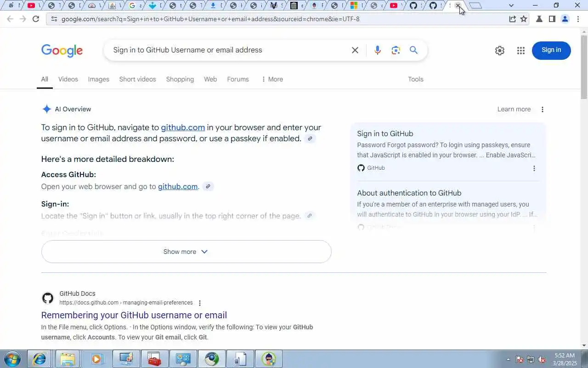Image resolution: width=588 pixels, height=368 pixels.
Task: Switch to Images tab
Action: point(99,79)
